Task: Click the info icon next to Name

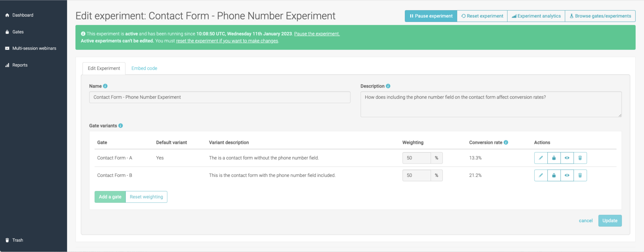Action: point(105,86)
